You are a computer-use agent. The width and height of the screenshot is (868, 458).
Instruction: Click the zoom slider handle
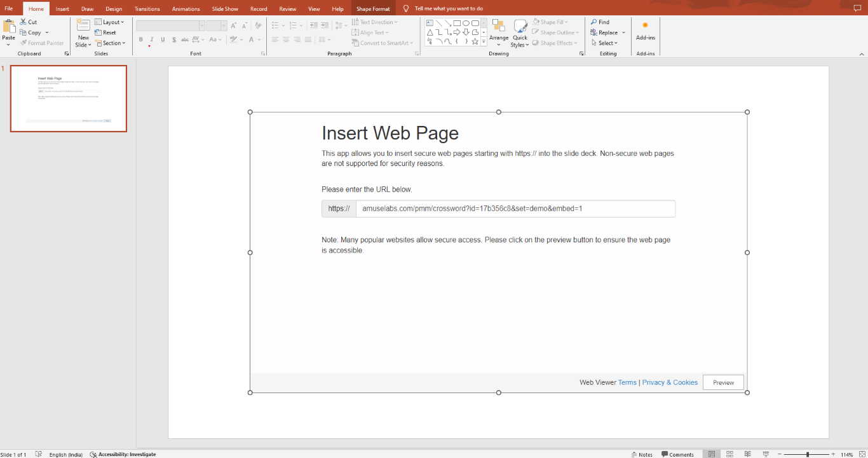click(808, 454)
